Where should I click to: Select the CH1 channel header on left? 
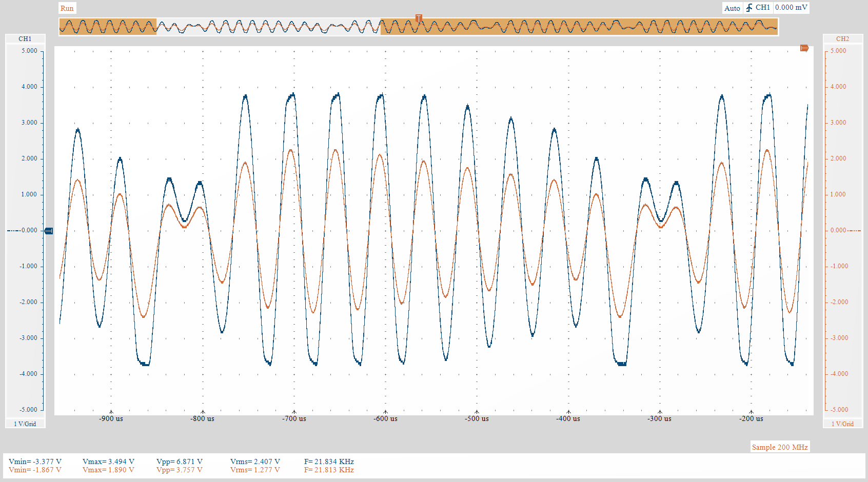(x=25, y=39)
